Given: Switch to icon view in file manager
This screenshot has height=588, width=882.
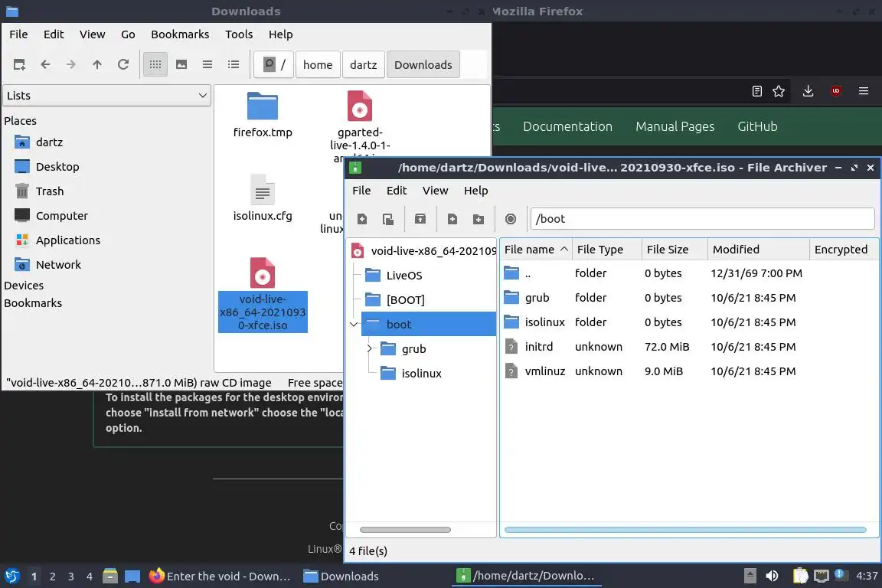Looking at the screenshot, I should pyautogui.click(x=155, y=65).
